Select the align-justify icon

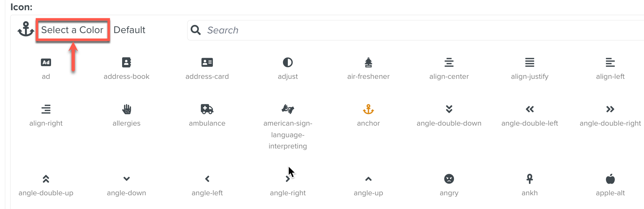[530, 62]
